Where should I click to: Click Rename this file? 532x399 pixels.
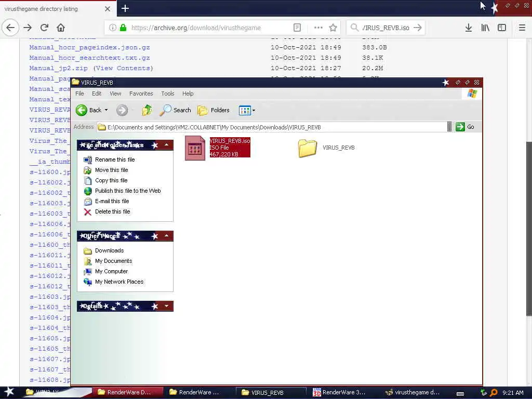[115, 159]
